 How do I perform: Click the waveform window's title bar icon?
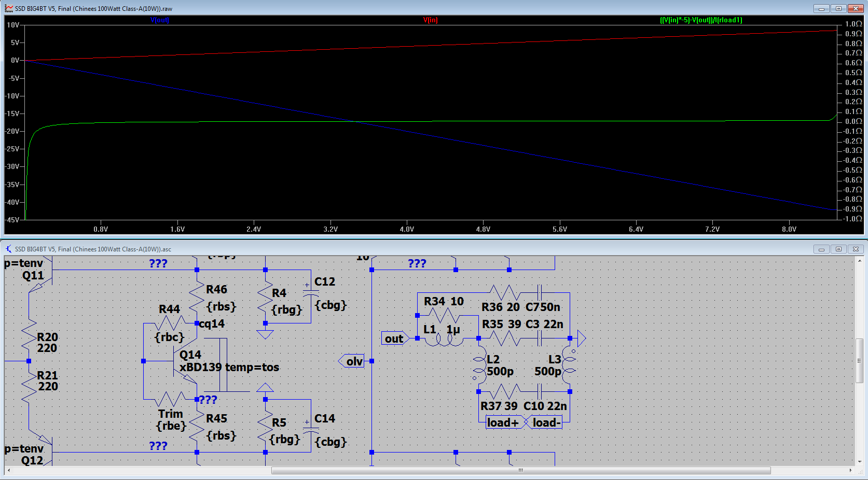click(x=9, y=8)
